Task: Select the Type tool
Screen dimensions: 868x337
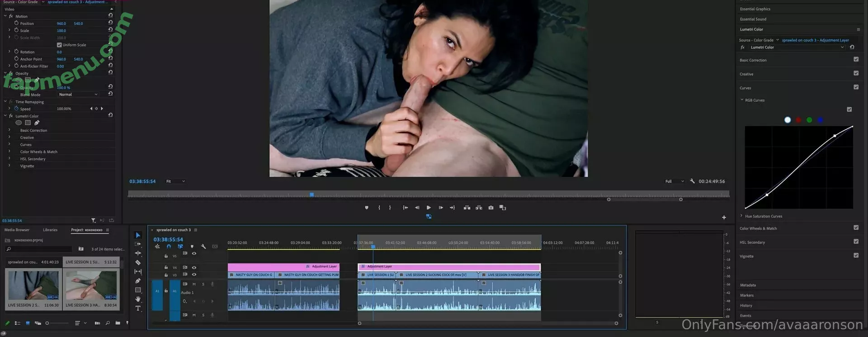Action: click(x=138, y=308)
